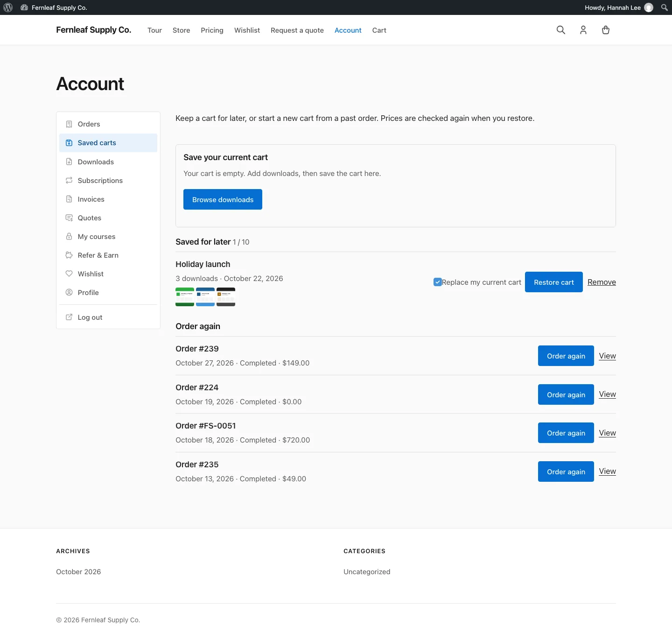Image resolution: width=672 pixels, height=640 pixels.
Task: Click the Browse downloads button
Action: pyautogui.click(x=223, y=199)
